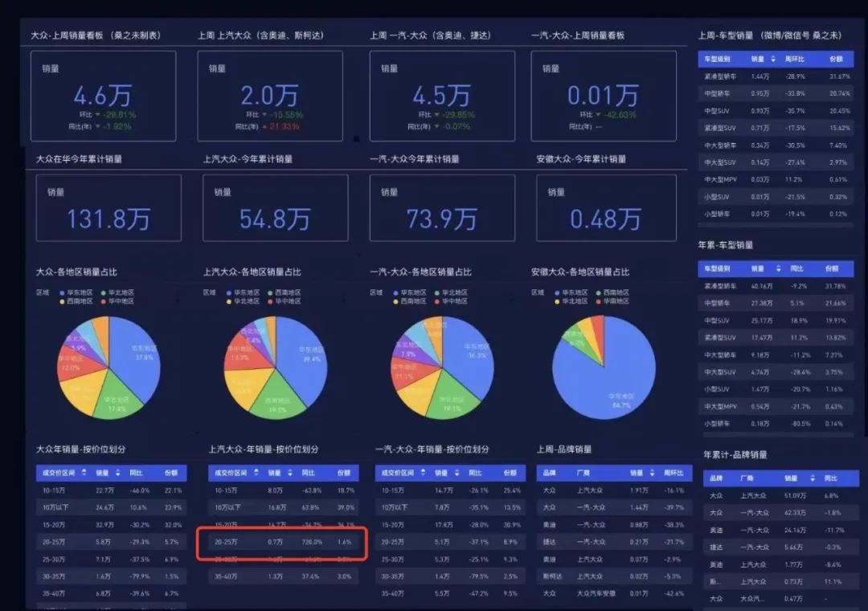Click 销量 sort icon in 一汽-大众-年销量 table

point(457,473)
